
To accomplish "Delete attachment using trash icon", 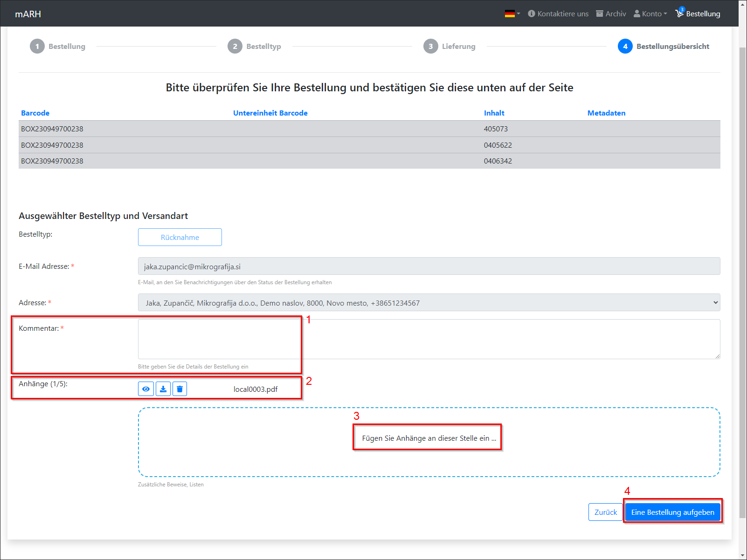I will (x=180, y=389).
